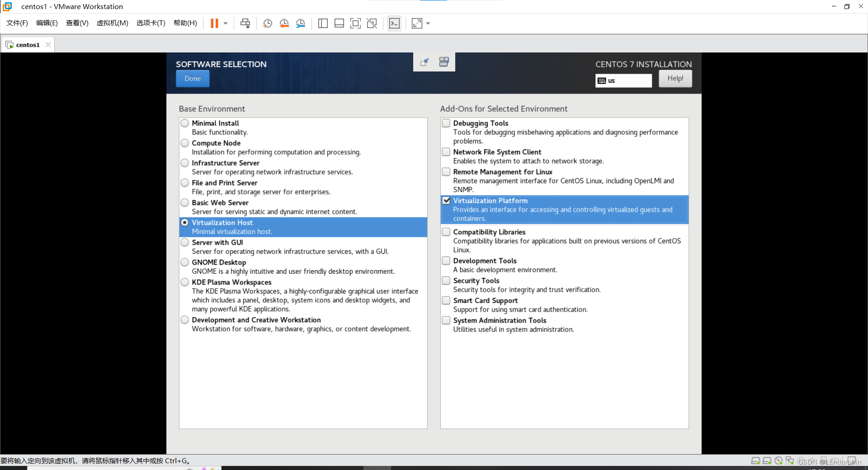Image resolution: width=868 pixels, height=470 pixels.
Task: Select Development and Creative Workstation radio button
Action: coord(185,320)
